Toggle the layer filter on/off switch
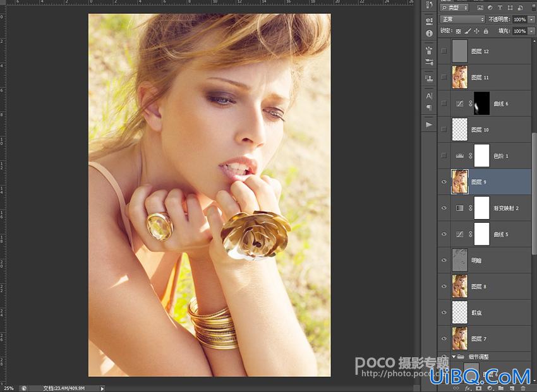 click(x=533, y=8)
